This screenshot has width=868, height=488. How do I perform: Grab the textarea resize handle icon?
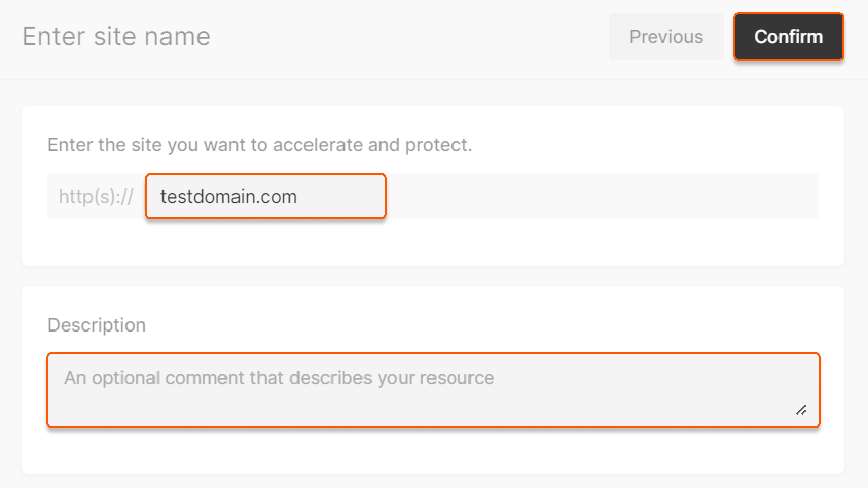[x=801, y=410]
